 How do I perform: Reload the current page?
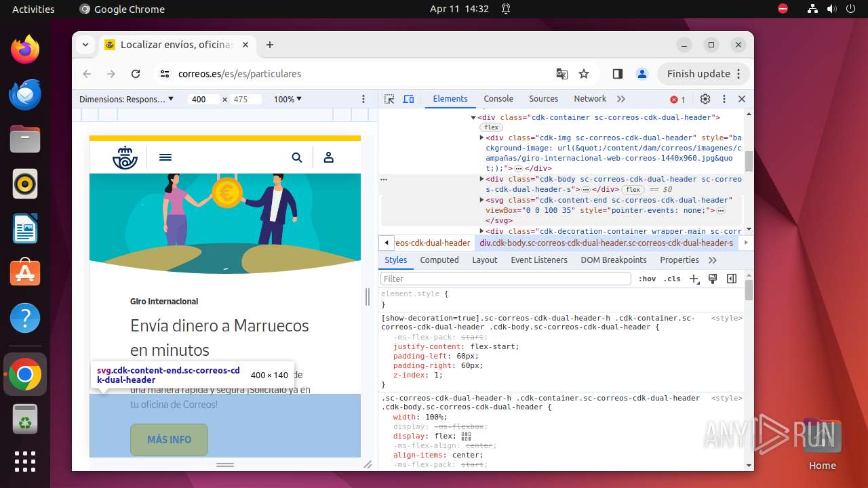[136, 74]
